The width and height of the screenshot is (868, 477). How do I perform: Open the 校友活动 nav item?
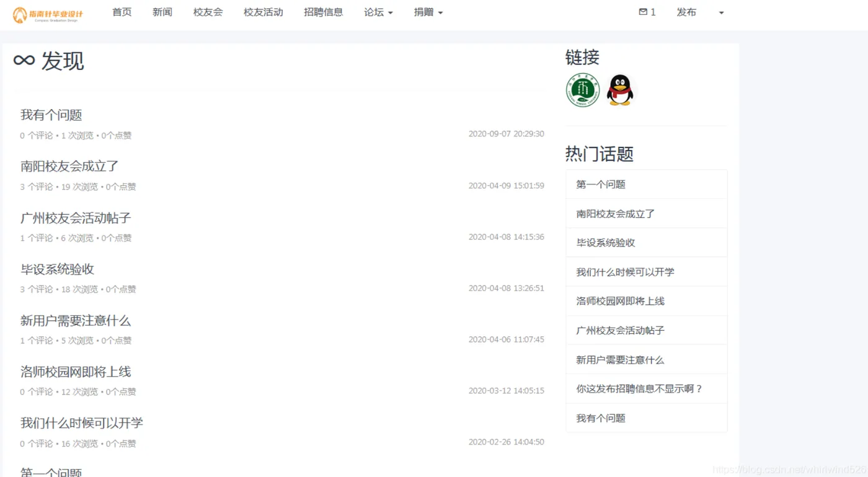coord(263,12)
